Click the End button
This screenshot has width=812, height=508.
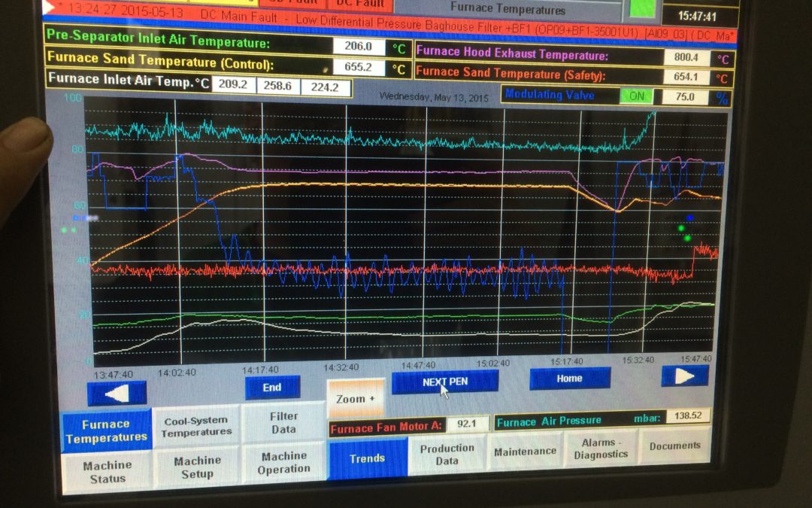[x=272, y=388]
